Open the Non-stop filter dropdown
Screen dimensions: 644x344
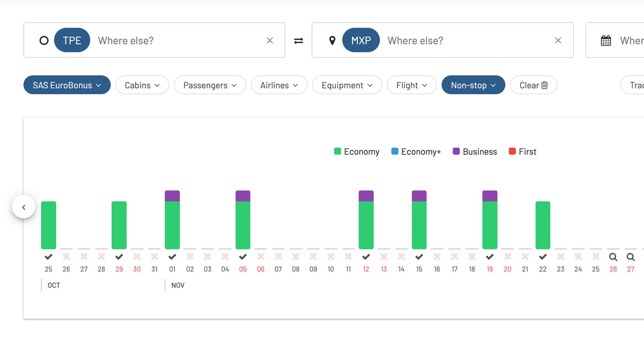click(x=473, y=85)
